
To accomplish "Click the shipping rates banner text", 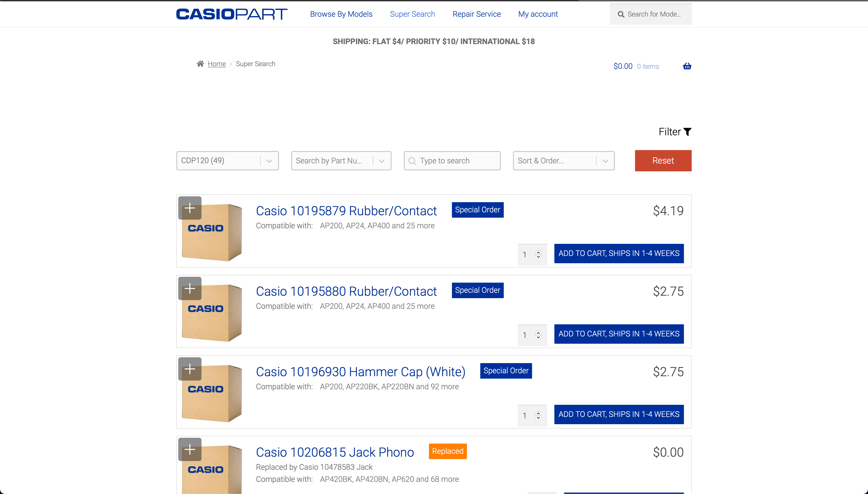I will point(434,41).
